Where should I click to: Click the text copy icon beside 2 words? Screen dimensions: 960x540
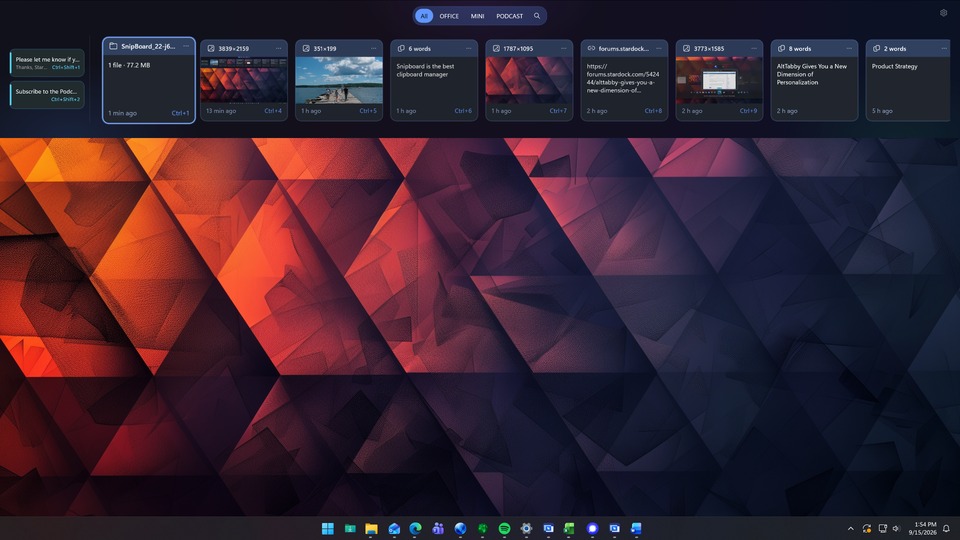click(x=876, y=48)
